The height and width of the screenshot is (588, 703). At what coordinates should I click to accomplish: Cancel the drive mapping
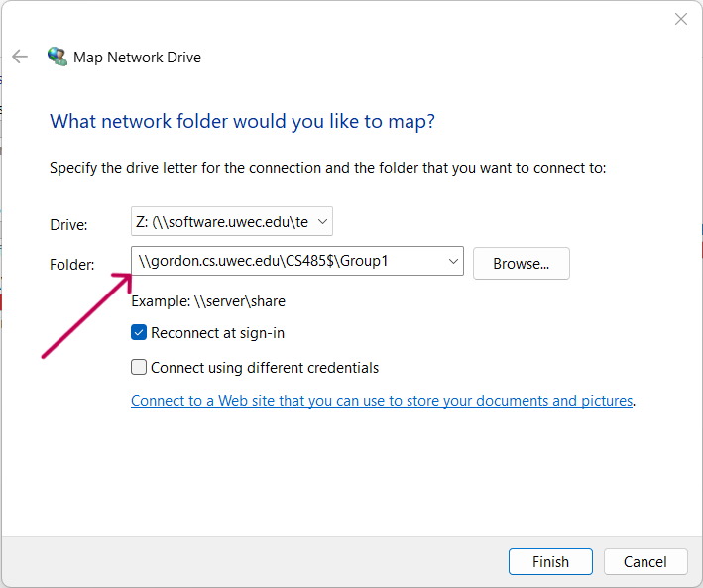click(645, 561)
